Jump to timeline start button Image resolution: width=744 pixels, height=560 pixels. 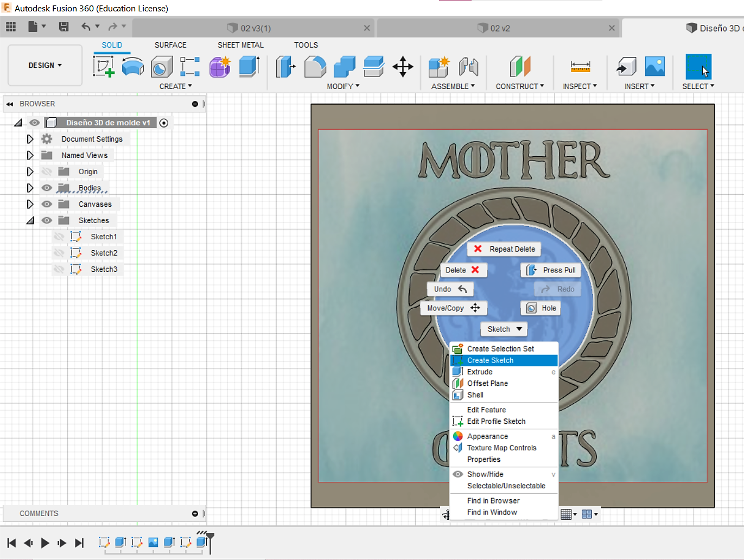tap(11, 543)
